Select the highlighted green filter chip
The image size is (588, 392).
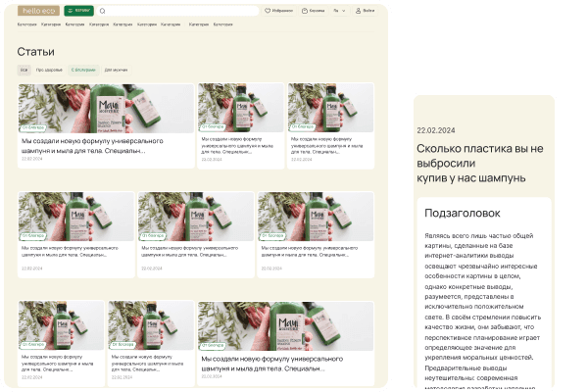click(x=83, y=71)
